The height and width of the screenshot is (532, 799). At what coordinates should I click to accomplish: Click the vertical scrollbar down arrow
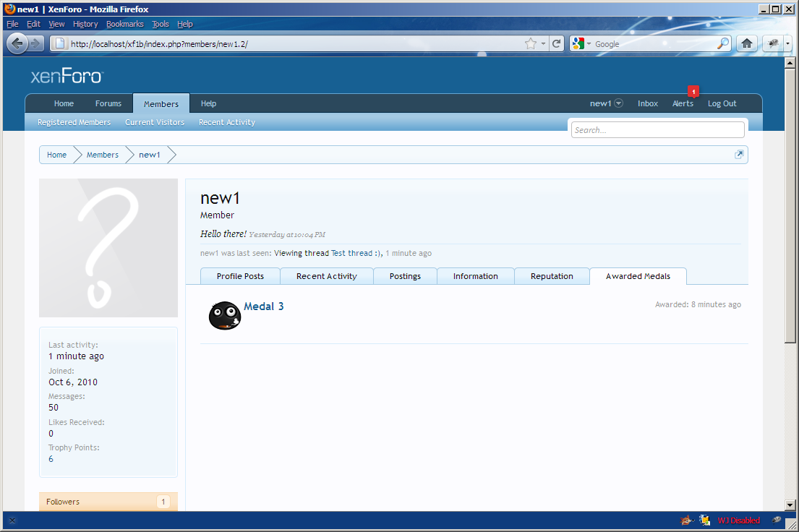coord(791,505)
